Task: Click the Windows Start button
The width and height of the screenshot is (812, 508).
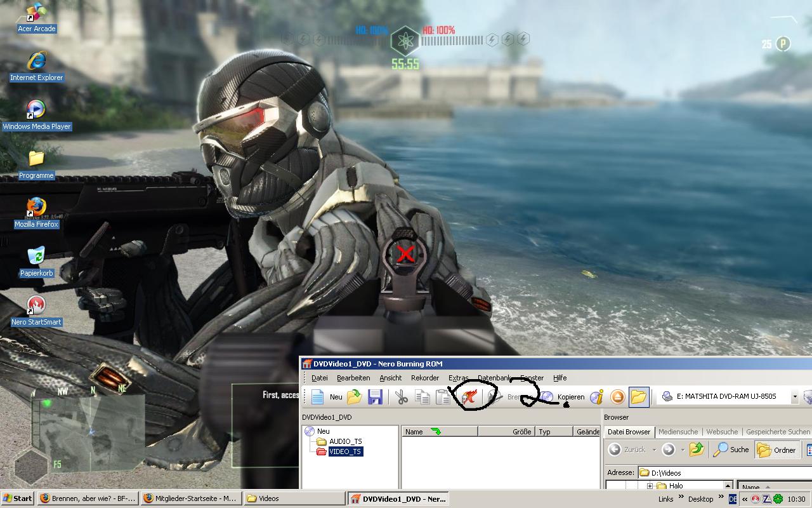Action: coord(17,498)
